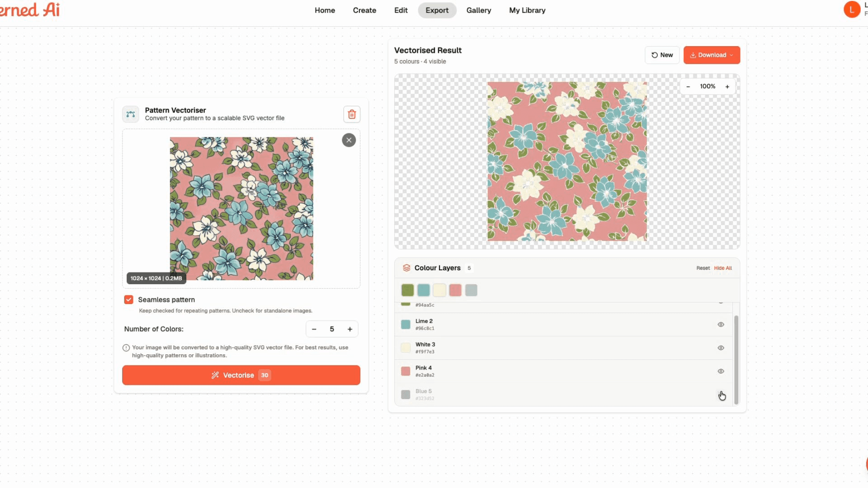
Task: Open My Library
Action: 527,10
